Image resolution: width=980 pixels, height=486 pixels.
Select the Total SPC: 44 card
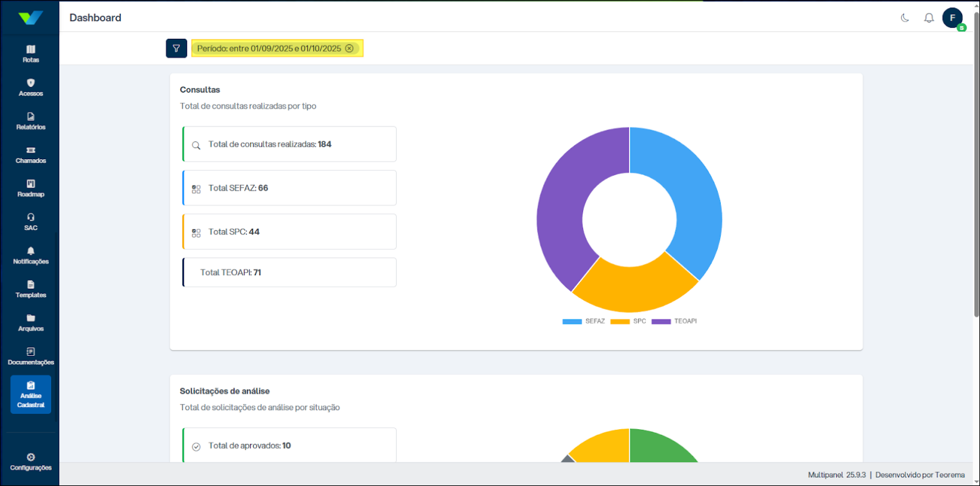click(x=289, y=232)
